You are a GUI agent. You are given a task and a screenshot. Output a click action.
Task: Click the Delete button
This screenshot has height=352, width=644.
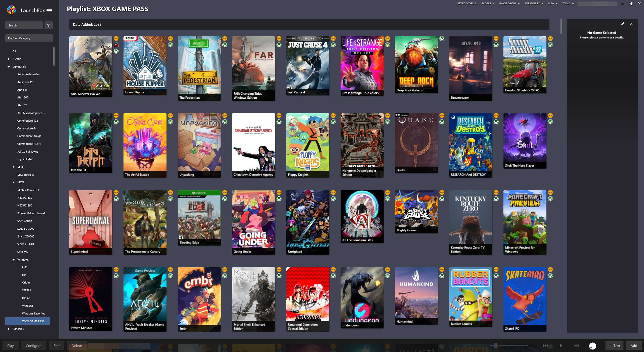[x=77, y=346]
